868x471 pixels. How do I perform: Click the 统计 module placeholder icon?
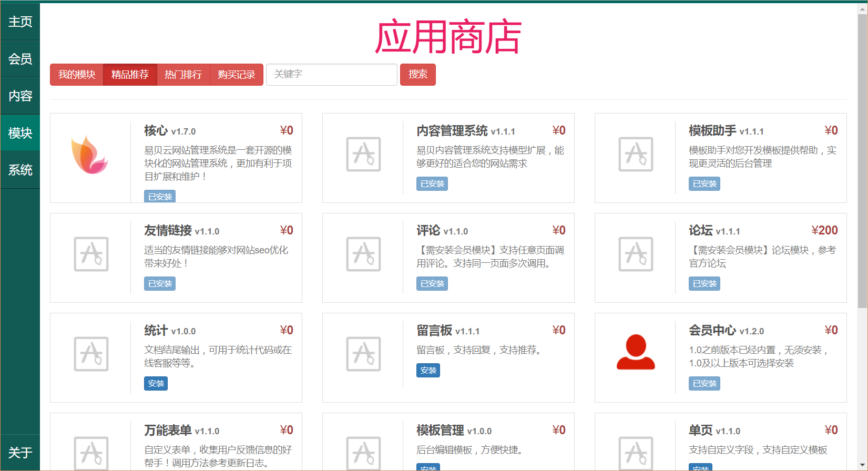tap(91, 354)
